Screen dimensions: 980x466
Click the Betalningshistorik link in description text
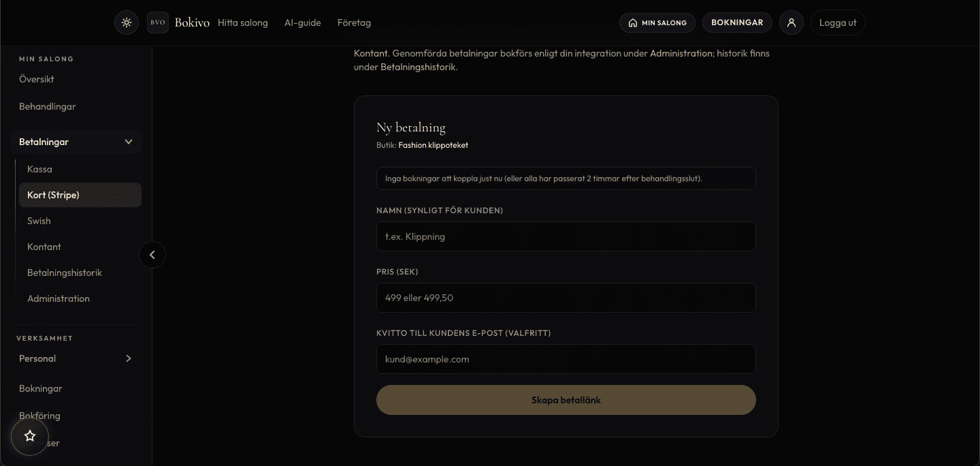tap(418, 67)
